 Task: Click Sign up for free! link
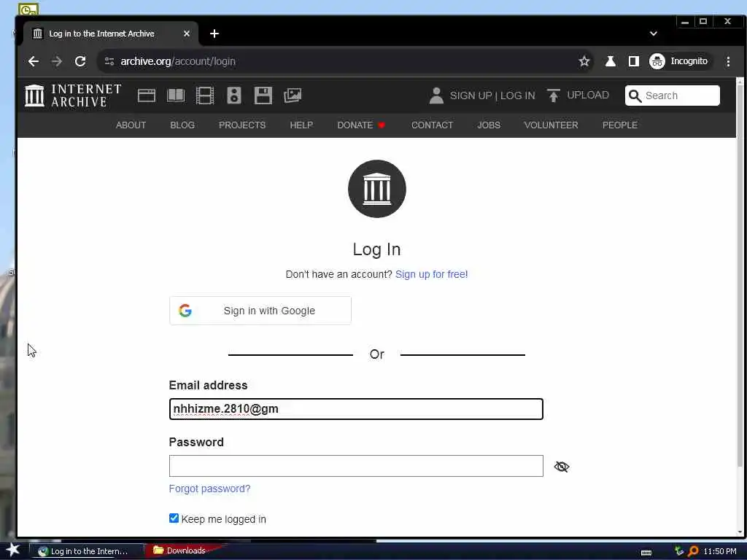click(431, 274)
